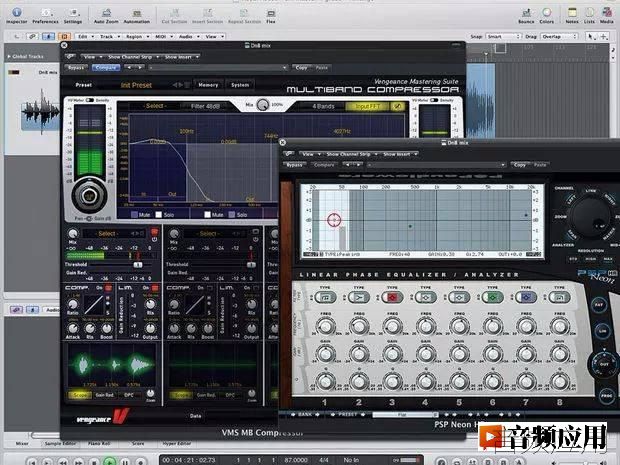Screen dimensions: 620x465
Task: Toggle the VU Meter / Density switch on the left meter
Action: click(x=89, y=100)
